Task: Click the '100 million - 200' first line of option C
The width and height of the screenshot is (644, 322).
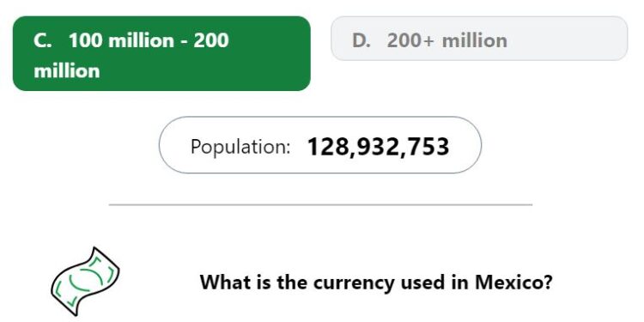Action: (149, 40)
